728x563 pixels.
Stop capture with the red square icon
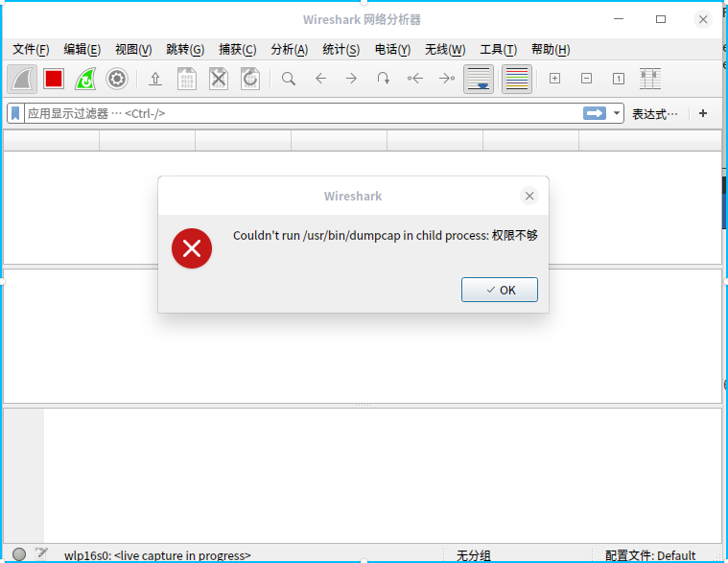(54, 79)
